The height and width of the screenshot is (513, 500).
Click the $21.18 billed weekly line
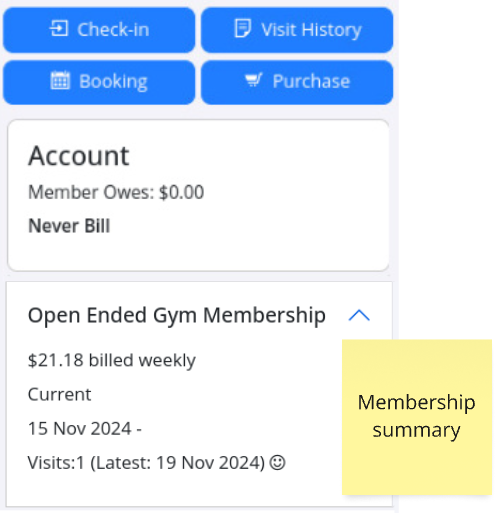[112, 361]
